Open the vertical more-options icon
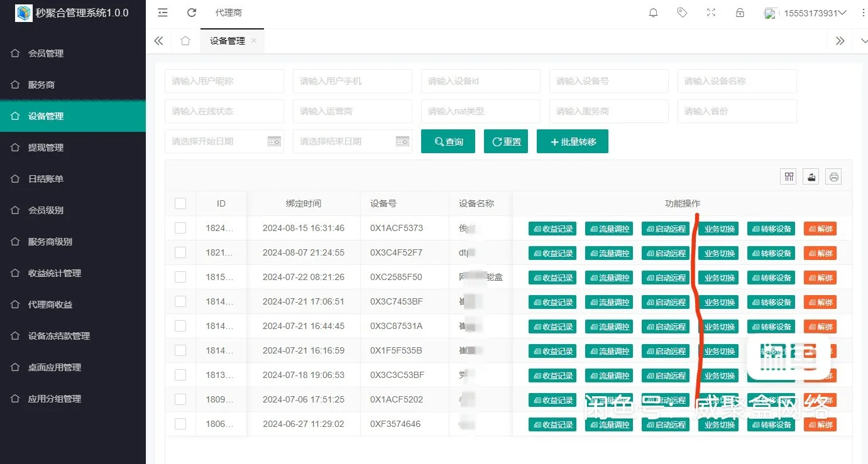This screenshot has height=464, width=868. 862,13
